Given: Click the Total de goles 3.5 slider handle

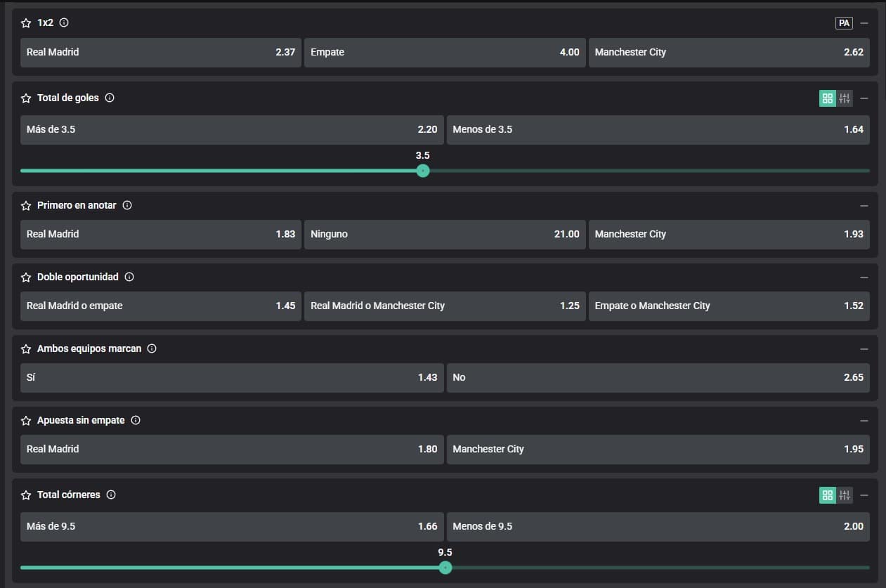Looking at the screenshot, I should pos(423,171).
